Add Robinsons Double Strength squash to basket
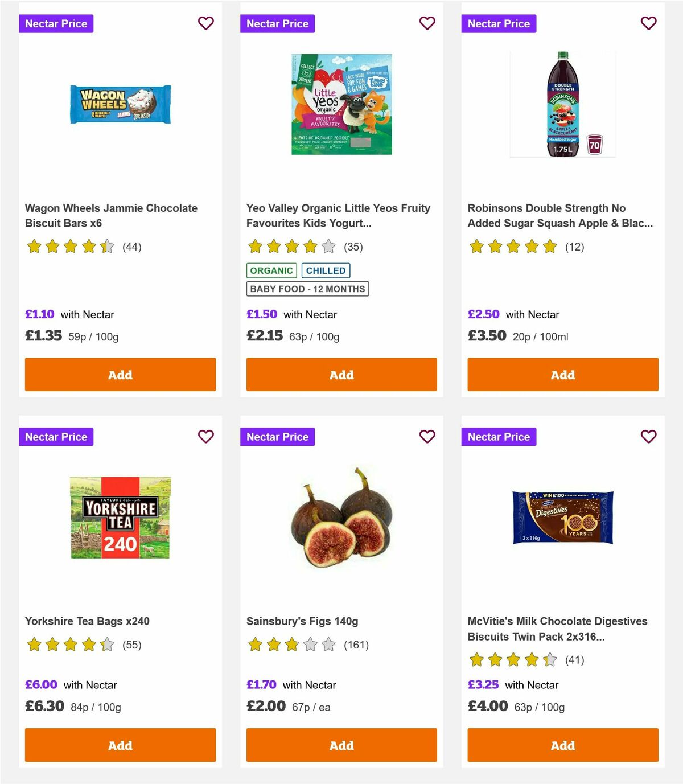The width and height of the screenshot is (683, 784). 562,375
